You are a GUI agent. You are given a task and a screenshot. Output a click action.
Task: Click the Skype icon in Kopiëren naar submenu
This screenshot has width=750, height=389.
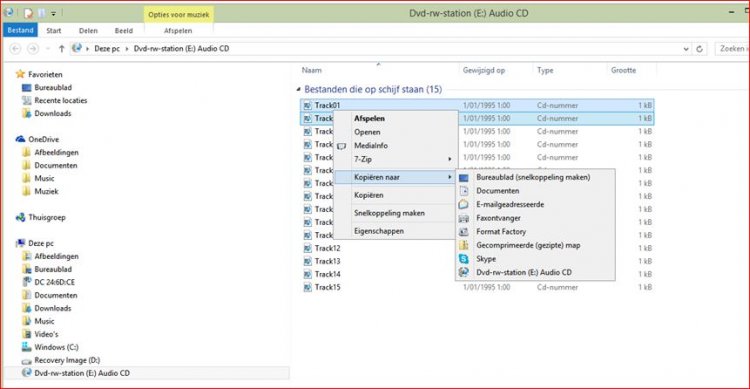[463, 259]
